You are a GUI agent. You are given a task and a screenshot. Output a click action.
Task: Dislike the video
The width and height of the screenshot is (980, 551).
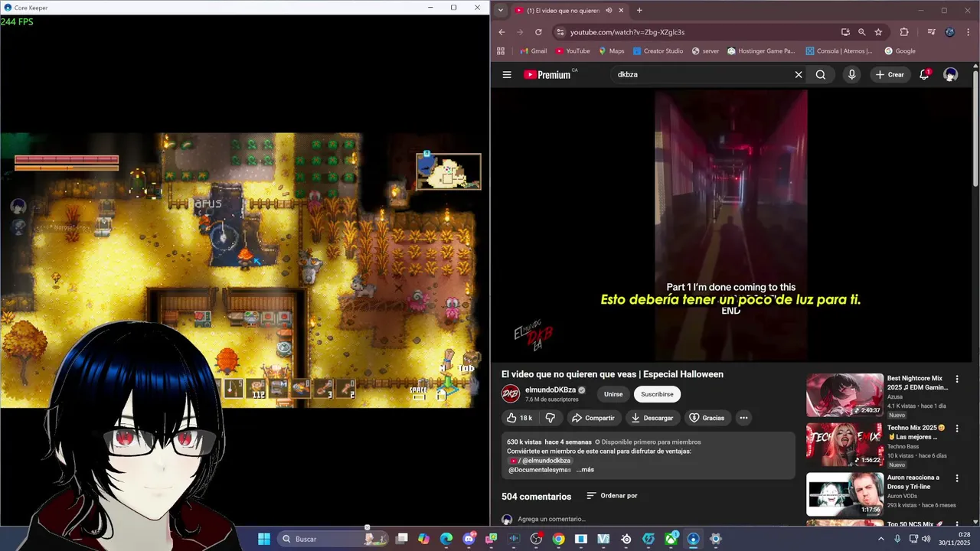tap(550, 418)
